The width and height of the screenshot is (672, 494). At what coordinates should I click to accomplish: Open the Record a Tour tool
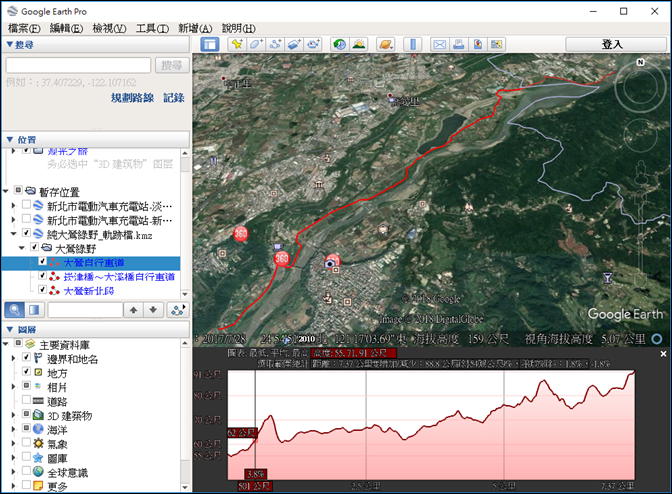click(314, 44)
